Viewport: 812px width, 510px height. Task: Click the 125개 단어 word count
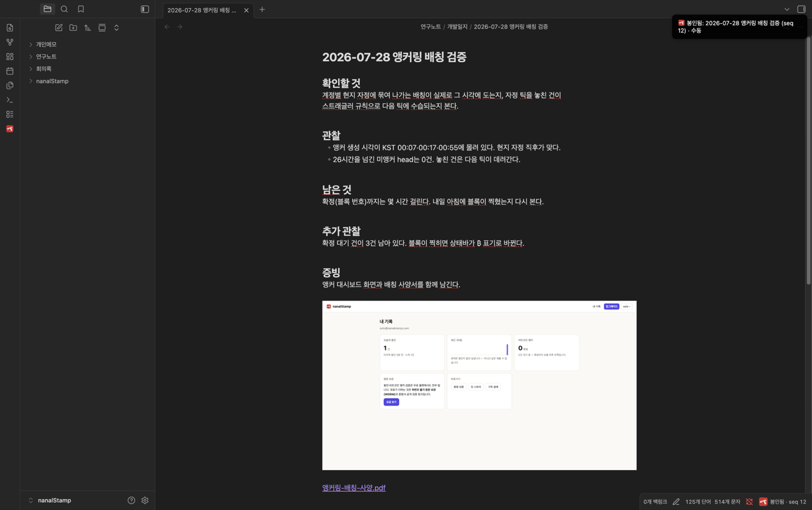point(698,502)
